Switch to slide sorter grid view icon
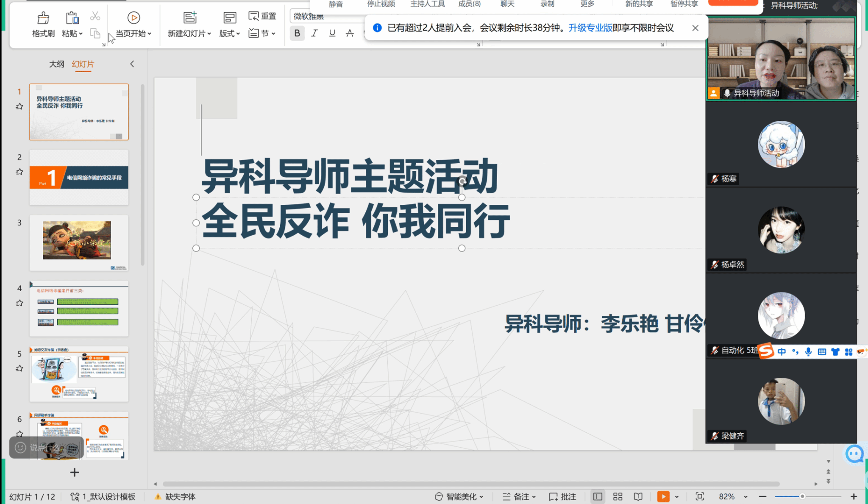 point(618,496)
